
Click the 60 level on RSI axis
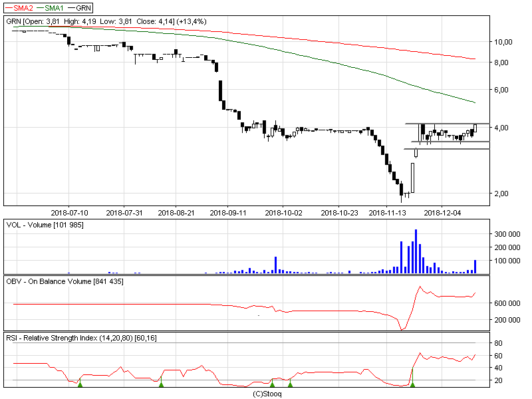click(498, 356)
